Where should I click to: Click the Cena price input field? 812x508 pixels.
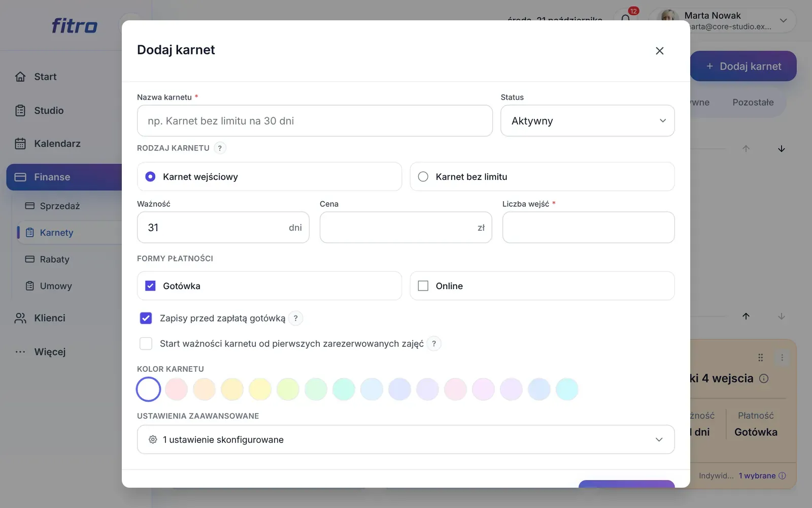pyautogui.click(x=405, y=228)
